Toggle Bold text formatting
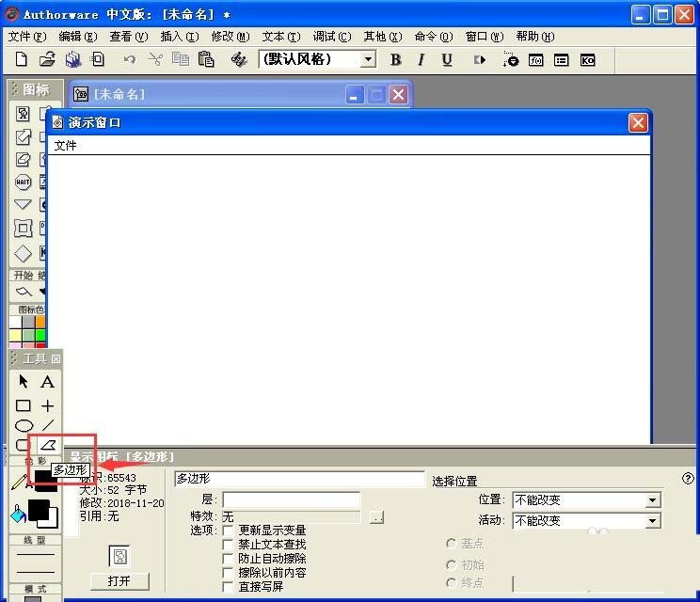 point(395,60)
